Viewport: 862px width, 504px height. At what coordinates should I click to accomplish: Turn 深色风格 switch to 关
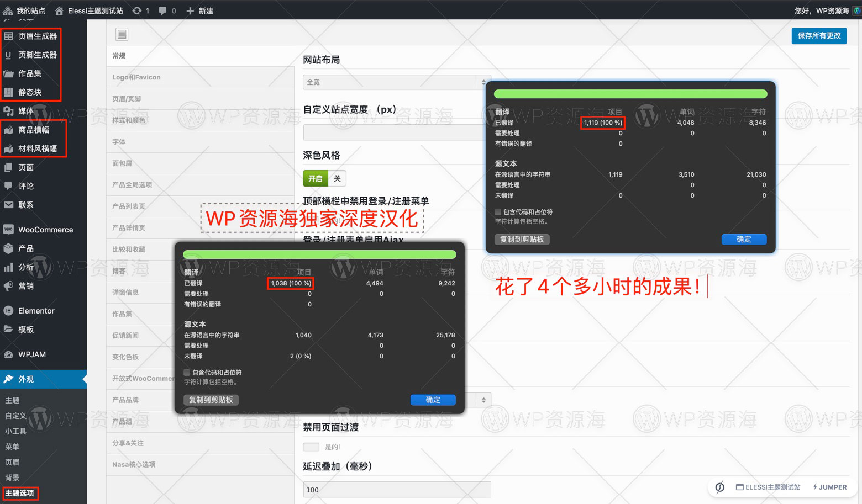[337, 178]
